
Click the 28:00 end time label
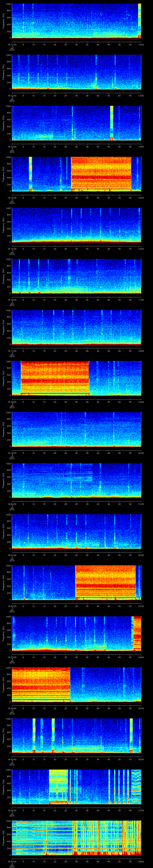click(x=141, y=861)
